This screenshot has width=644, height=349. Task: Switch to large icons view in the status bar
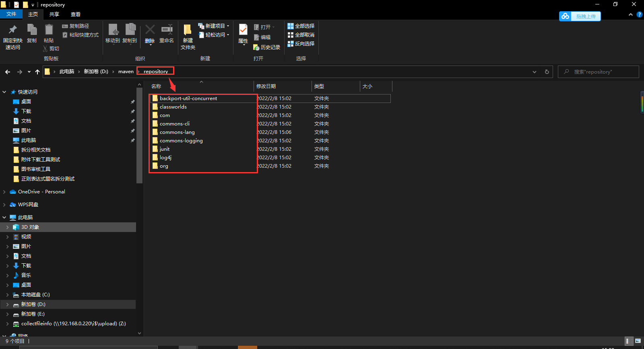tap(638, 341)
